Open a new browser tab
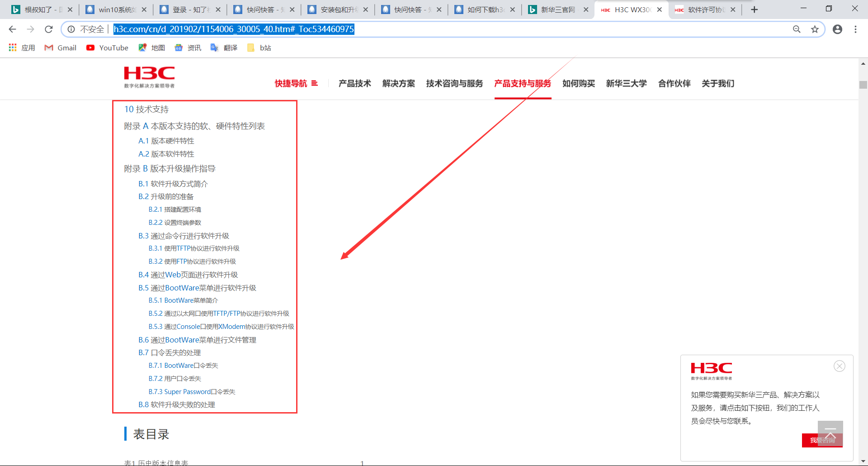Image resolution: width=868 pixels, height=466 pixels. point(754,10)
